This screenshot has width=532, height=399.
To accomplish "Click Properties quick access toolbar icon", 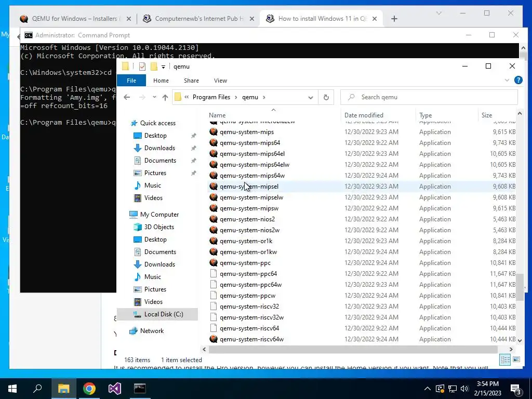I will pyautogui.click(x=142, y=66).
